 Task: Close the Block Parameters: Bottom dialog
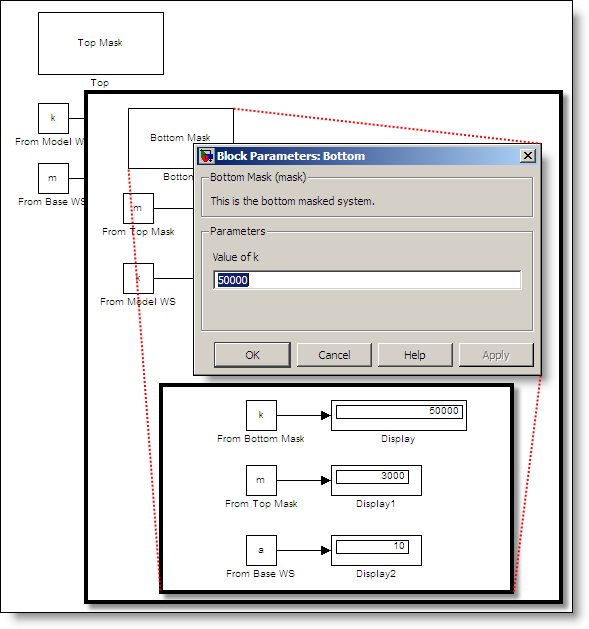click(x=528, y=156)
